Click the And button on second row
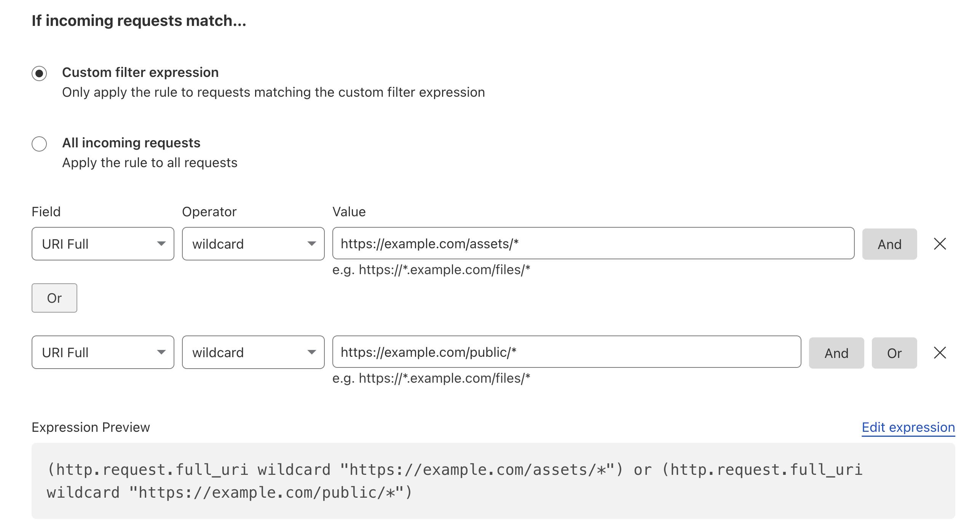Viewport: 980px width, 527px height. point(836,353)
